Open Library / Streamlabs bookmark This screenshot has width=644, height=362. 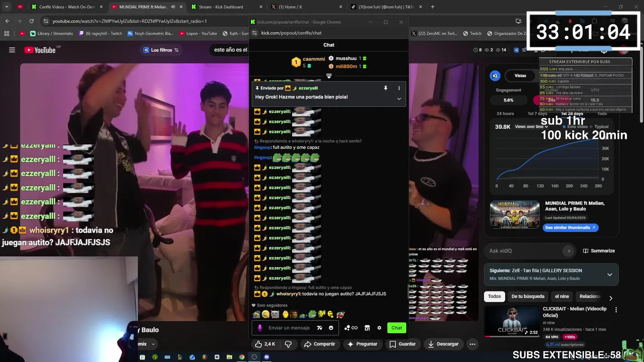coord(52,34)
